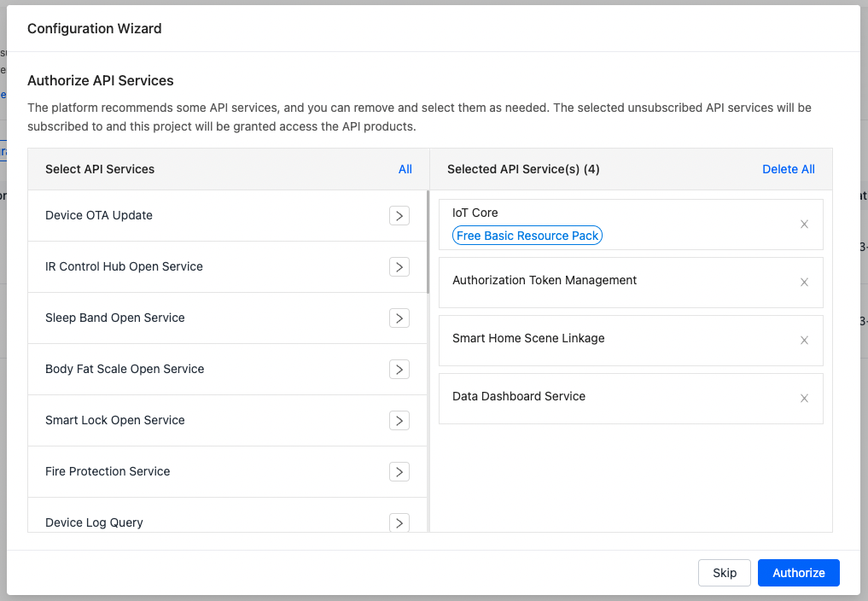The image size is (868, 601).
Task: Expand Device Log Query details
Action: tap(399, 522)
